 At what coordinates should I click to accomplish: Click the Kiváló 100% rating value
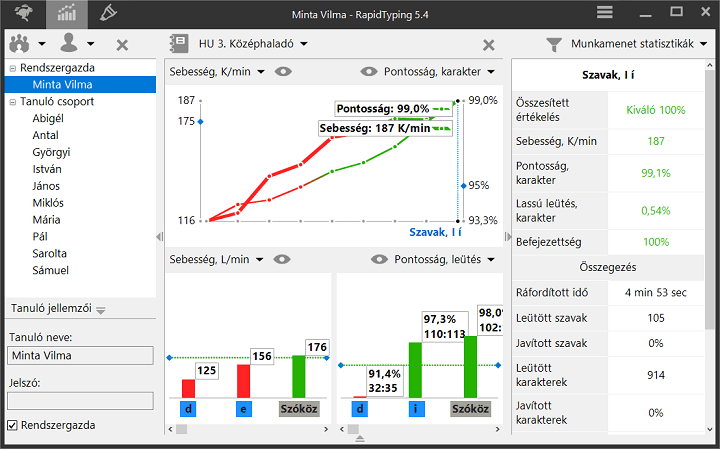point(656,110)
